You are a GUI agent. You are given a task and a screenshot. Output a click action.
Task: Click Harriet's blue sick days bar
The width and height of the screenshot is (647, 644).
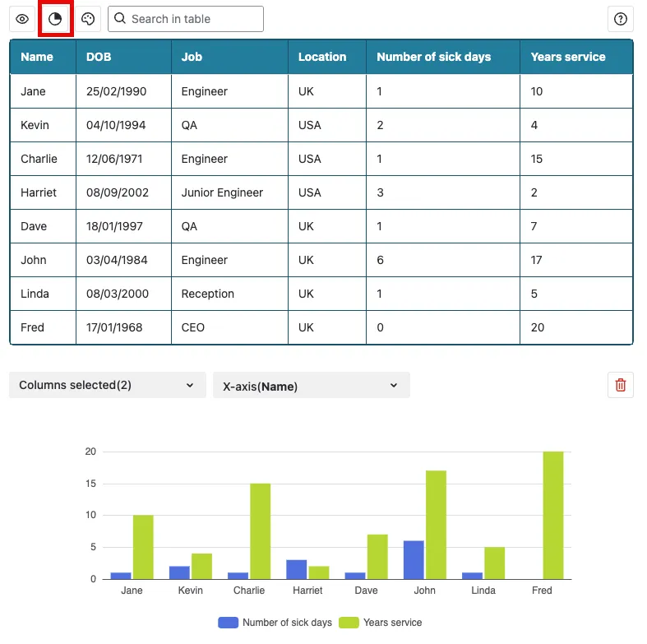pyautogui.click(x=296, y=569)
